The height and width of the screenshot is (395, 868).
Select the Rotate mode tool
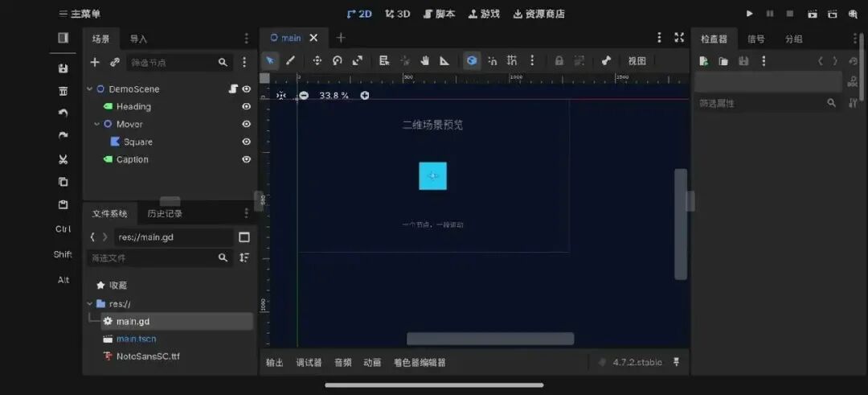pyautogui.click(x=337, y=61)
